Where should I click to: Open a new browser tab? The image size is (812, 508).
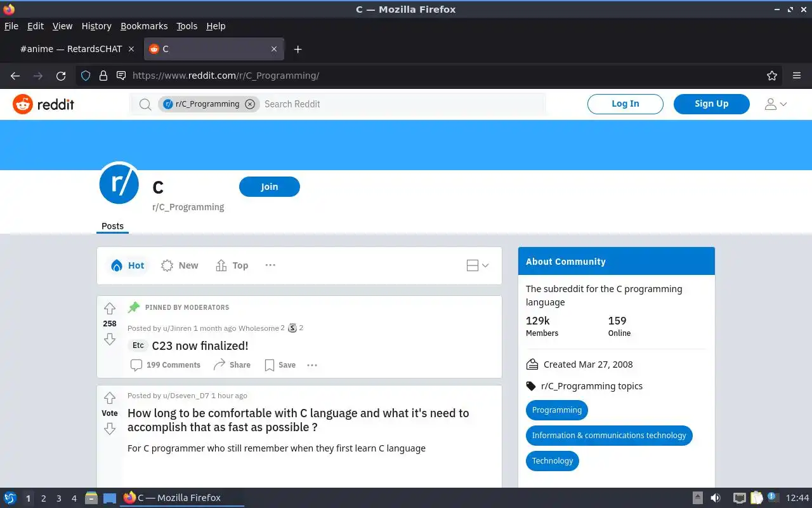[x=298, y=49]
